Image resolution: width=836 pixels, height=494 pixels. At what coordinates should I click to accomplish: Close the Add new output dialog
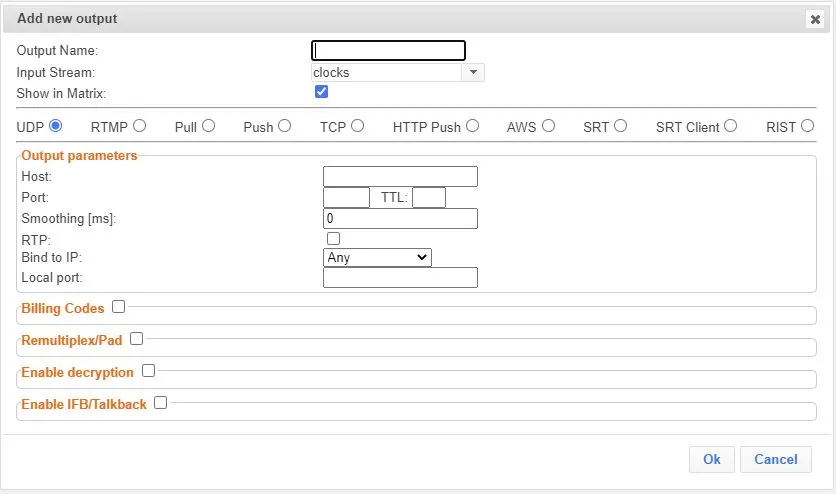coord(815,19)
